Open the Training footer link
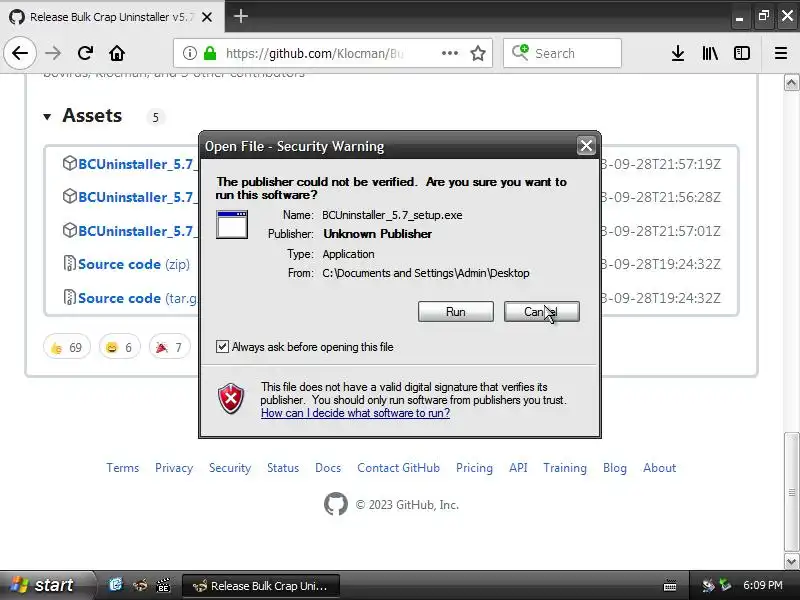The width and height of the screenshot is (800, 600). click(x=565, y=468)
